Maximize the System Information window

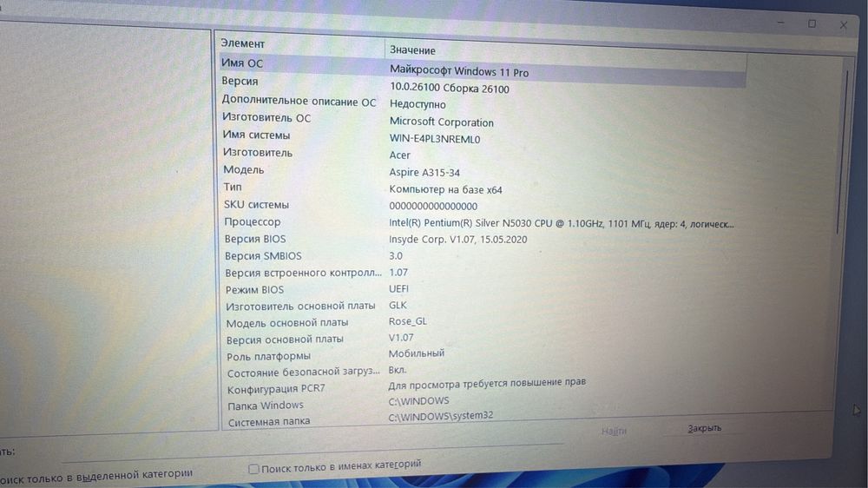(812, 23)
